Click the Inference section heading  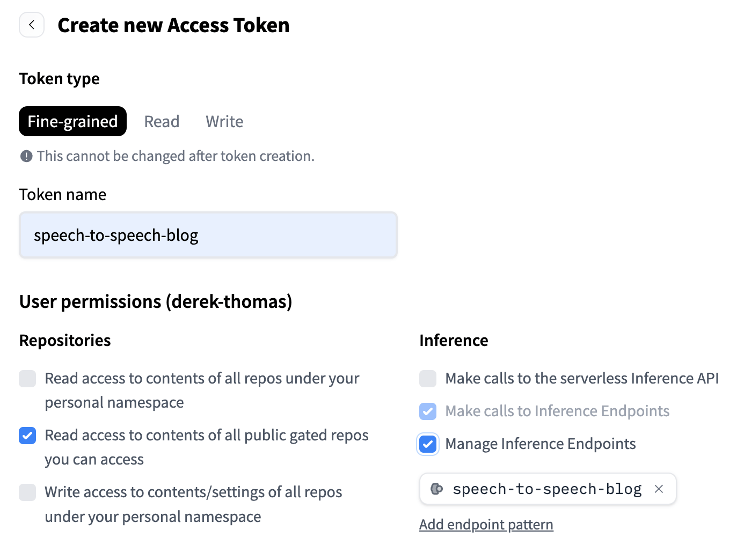[454, 340]
